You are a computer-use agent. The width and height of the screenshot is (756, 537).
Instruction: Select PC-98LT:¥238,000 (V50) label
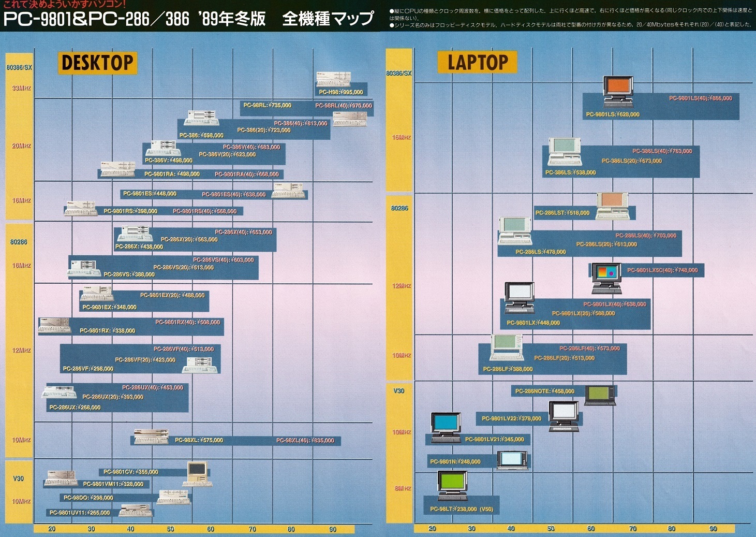[462, 509]
